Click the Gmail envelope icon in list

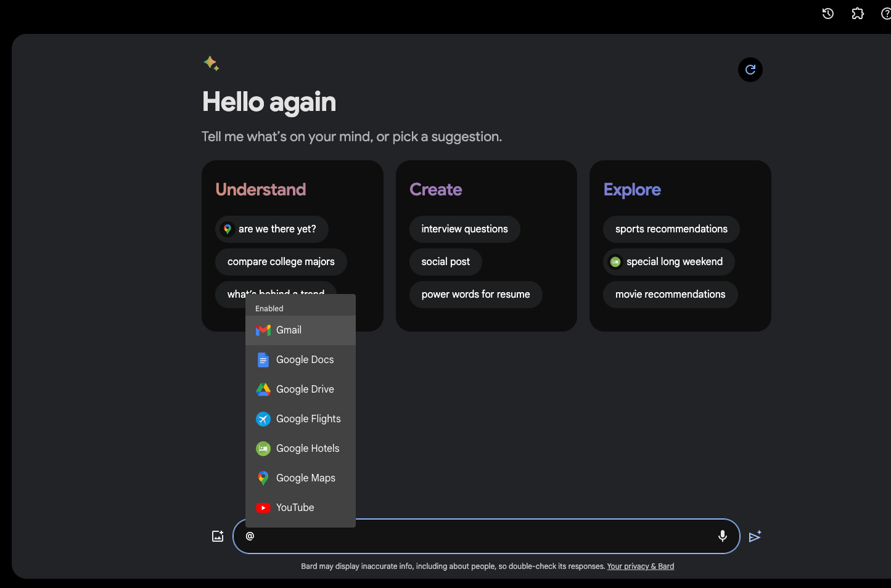click(263, 330)
